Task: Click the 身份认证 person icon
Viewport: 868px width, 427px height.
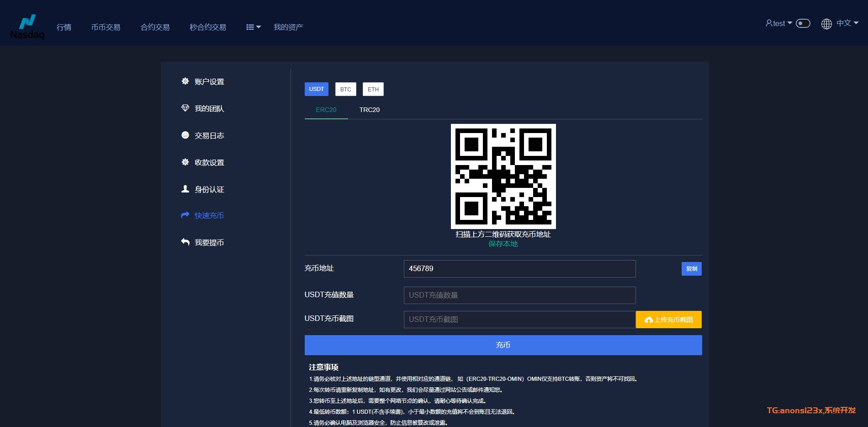Action: 185,189
